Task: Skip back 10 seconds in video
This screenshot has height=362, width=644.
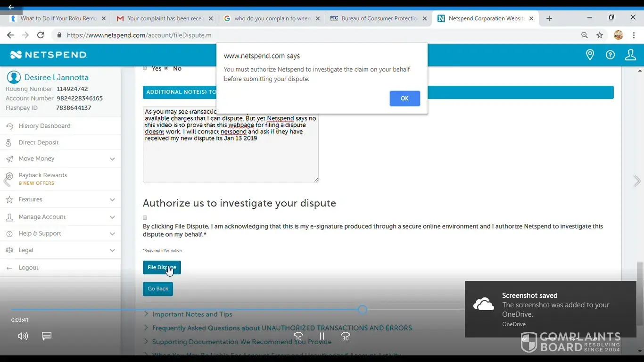Action: tap(298, 337)
